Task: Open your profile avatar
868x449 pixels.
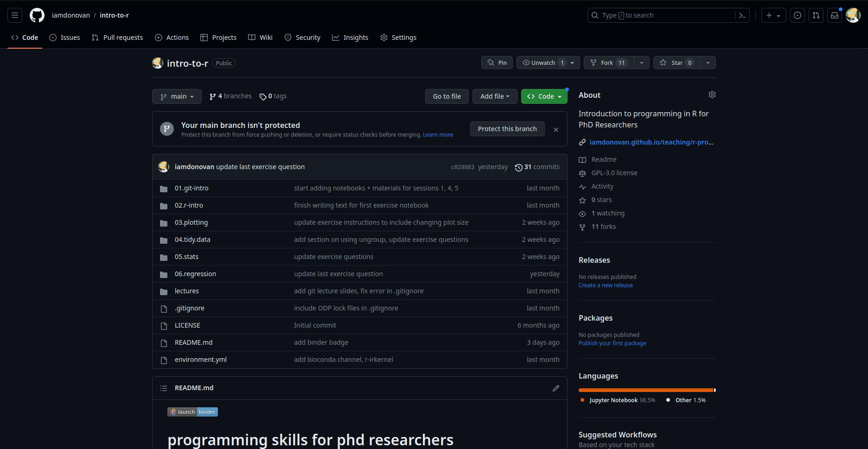Action: pyautogui.click(x=853, y=15)
